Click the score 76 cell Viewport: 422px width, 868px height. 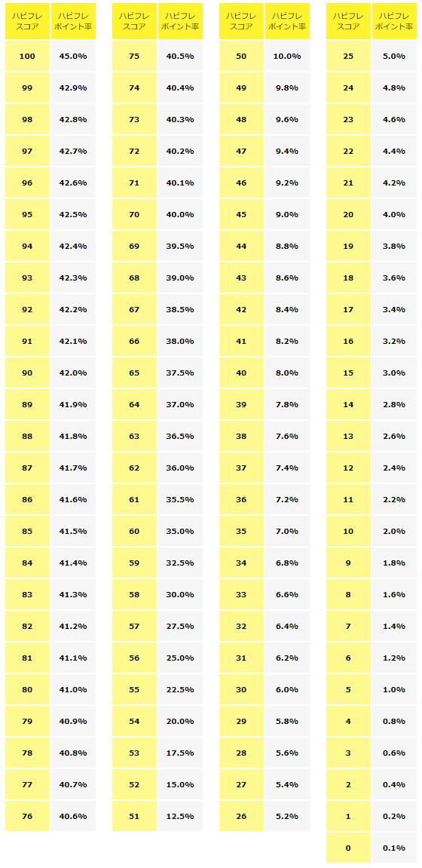click(x=27, y=816)
